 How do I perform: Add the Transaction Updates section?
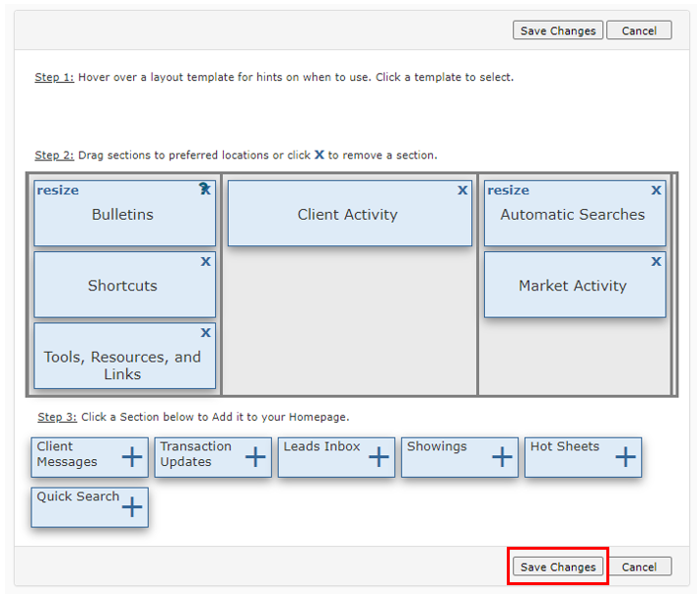[255, 457]
